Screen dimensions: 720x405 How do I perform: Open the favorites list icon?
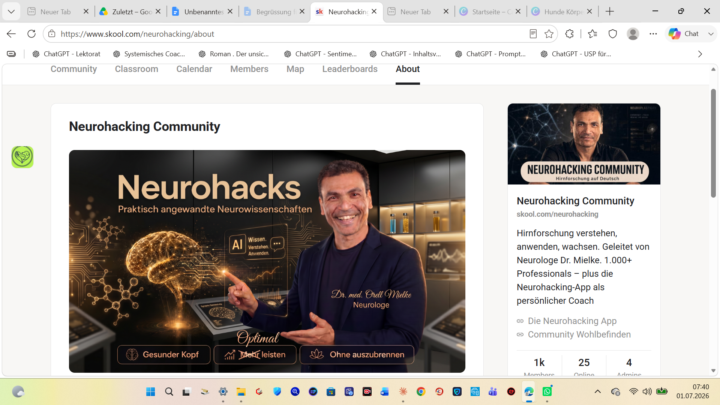tap(592, 34)
